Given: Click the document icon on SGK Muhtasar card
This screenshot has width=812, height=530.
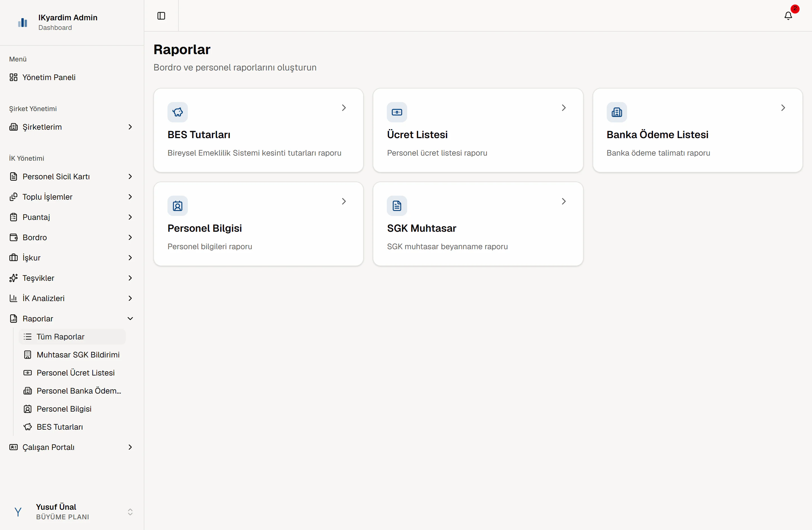Looking at the screenshot, I should tap(397, 206).
